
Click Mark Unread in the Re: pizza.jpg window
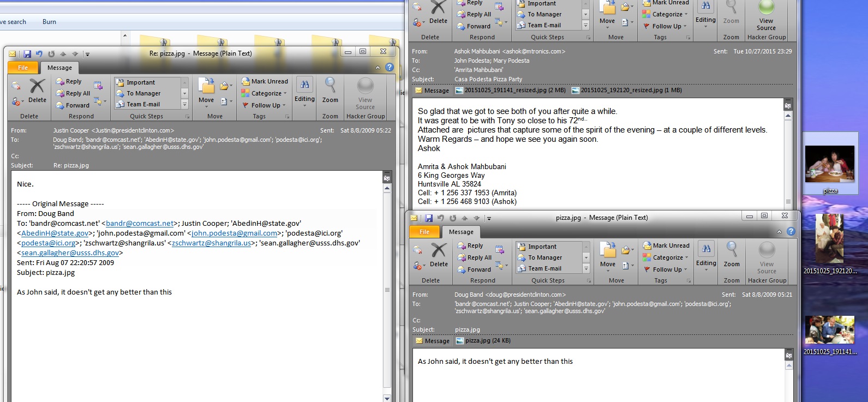(x=265, y=81)
